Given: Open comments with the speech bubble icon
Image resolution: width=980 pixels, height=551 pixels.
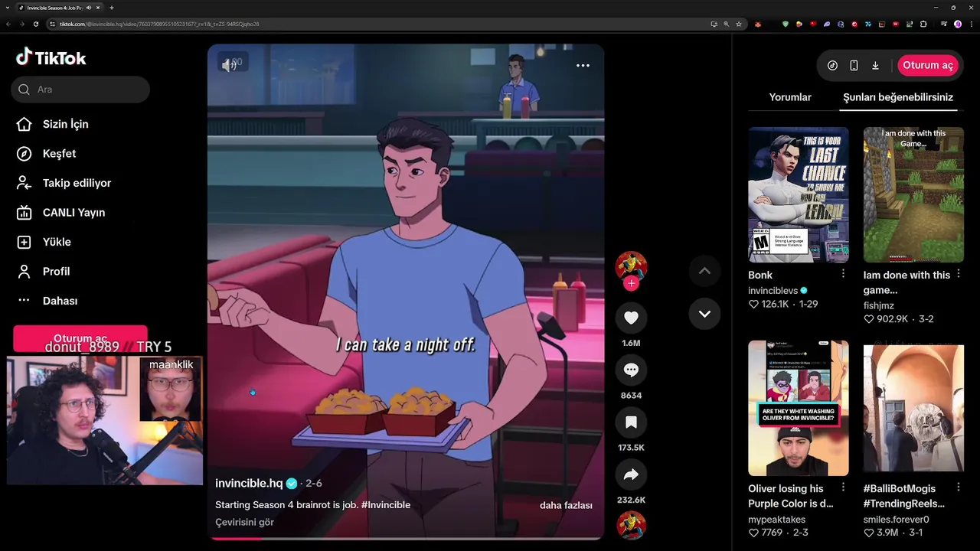Looking at the screenshot, I should pyautogui.click(x=631, y=370).
